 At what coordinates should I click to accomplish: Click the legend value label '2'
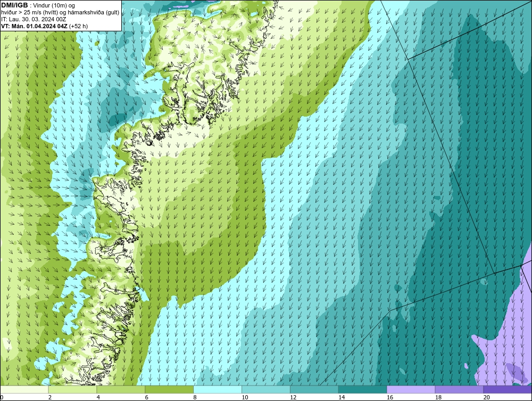(x=50, y=397)
